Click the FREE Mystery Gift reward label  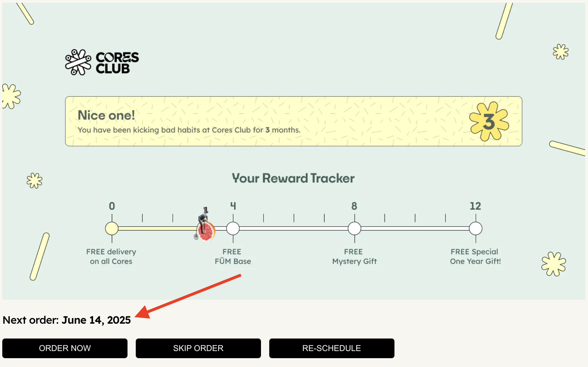354,256
